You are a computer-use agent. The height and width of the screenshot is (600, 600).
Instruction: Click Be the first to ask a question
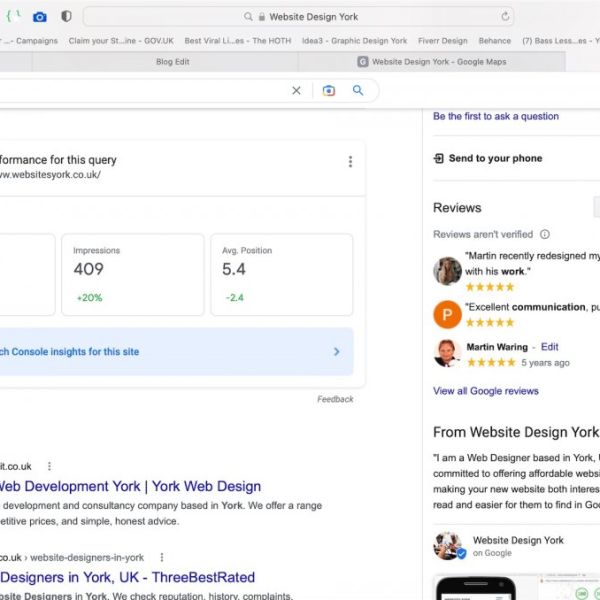tap(496, 116)
